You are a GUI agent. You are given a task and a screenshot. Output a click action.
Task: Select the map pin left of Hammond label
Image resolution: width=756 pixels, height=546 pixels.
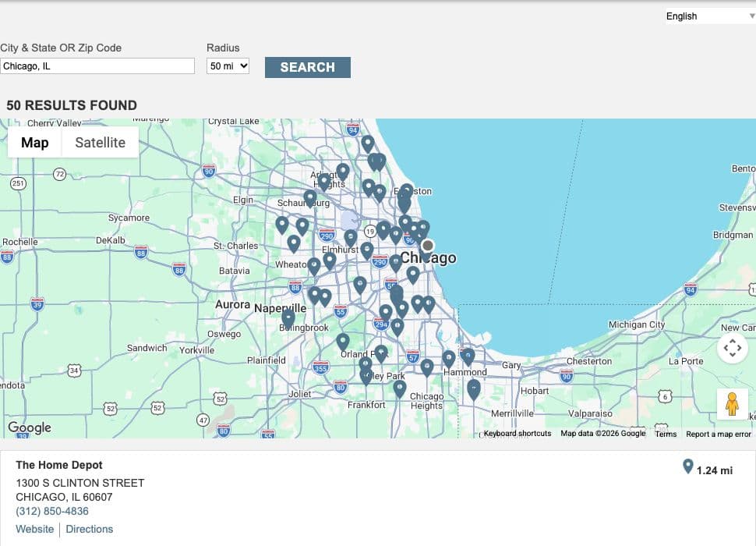pos(448,359)
